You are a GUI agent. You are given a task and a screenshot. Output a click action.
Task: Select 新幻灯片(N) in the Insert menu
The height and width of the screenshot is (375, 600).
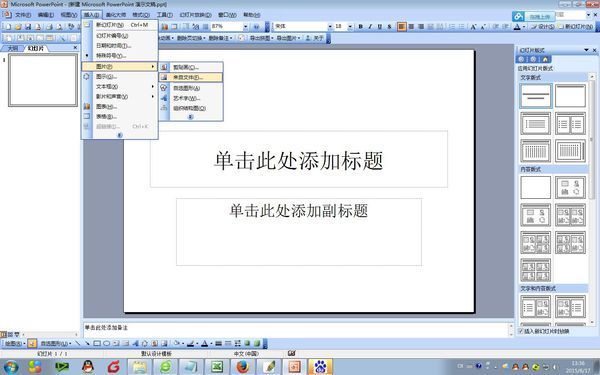pos(120,25)
